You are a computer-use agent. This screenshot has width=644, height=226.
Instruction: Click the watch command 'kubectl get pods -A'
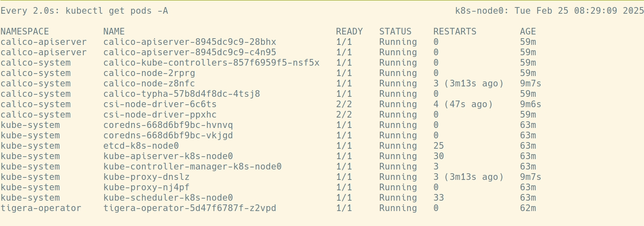coord(117,11)
